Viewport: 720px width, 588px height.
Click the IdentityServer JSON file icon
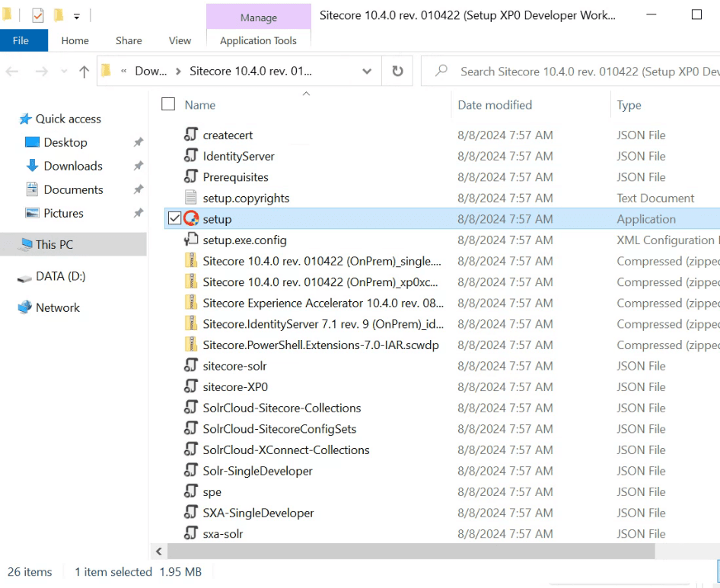[x=191, y=156]
